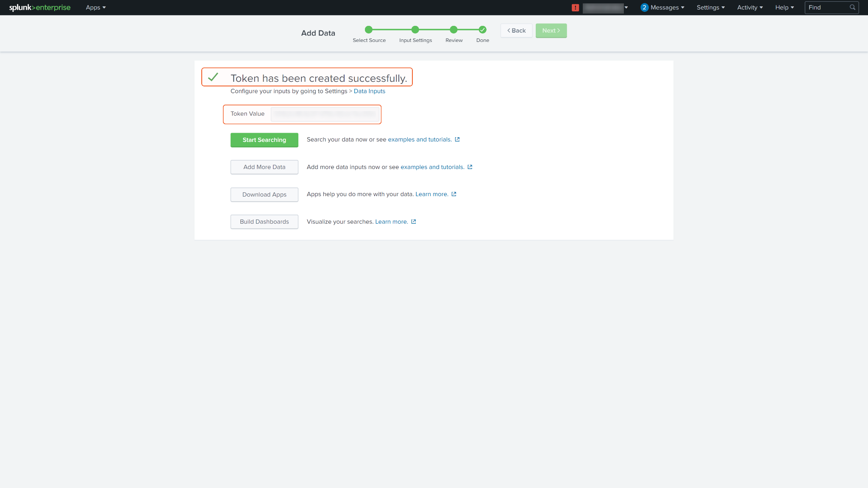Open the Settings dropdown menu
This screenshot has width=868, height=488.
coord(710,8)
